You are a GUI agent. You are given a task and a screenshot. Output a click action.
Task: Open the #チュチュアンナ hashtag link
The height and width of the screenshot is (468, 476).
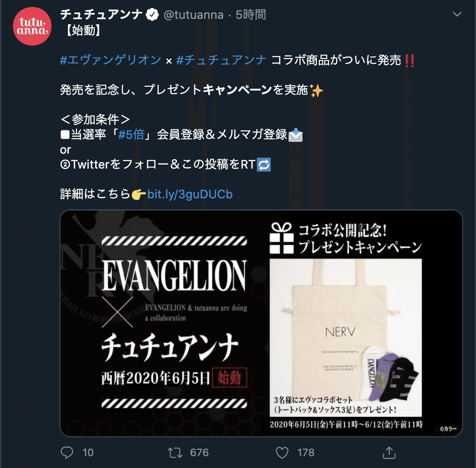point(221,60)
